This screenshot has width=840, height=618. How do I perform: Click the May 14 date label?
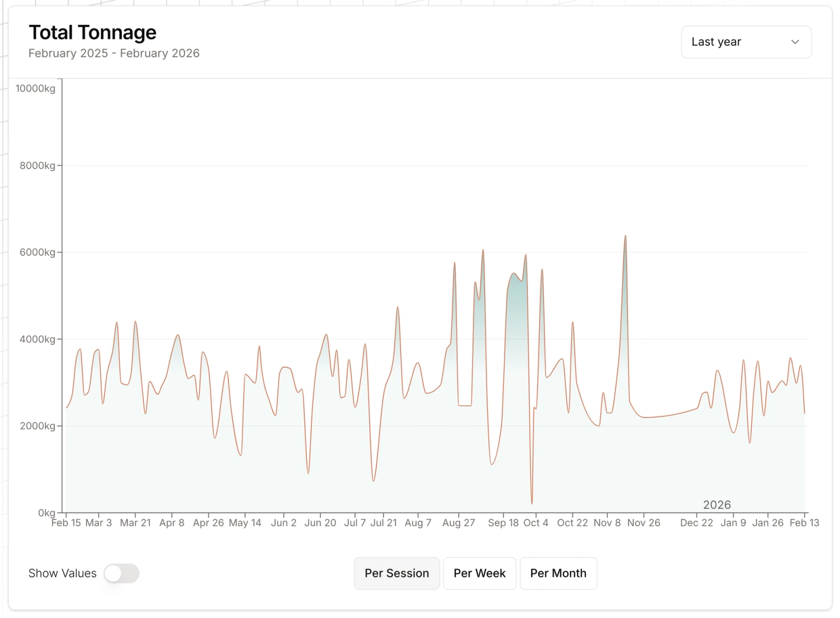245,523
